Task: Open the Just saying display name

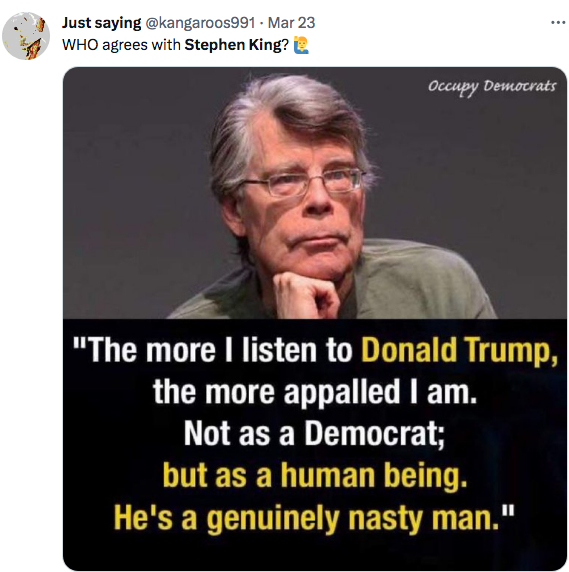Action: click(x=101, y=23)
